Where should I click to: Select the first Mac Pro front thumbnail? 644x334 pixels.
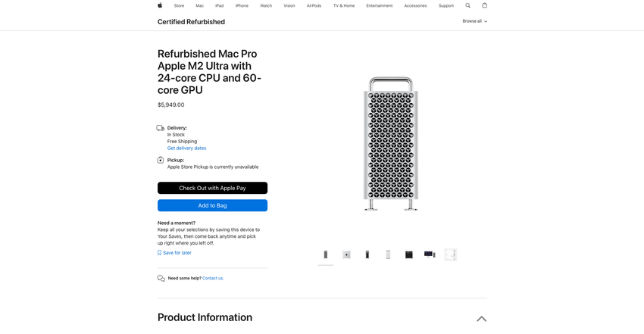pos(326,254)
